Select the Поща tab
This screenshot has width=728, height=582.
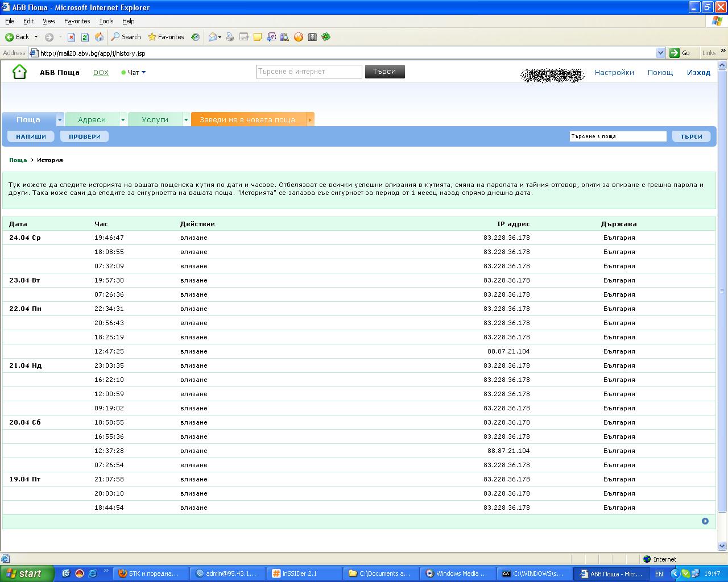pos(28,119)
